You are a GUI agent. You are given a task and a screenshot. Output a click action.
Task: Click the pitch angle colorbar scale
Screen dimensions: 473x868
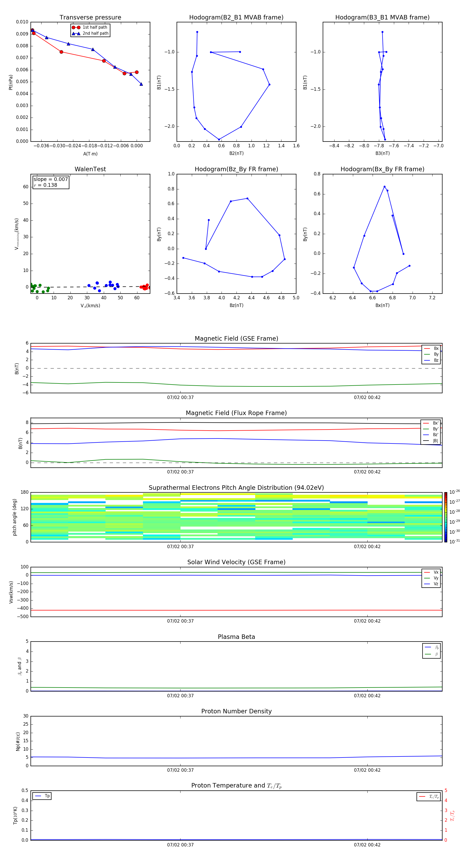coord(446,517)
